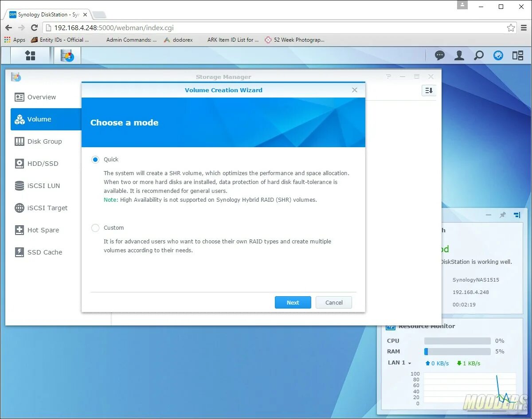Select the Quick mode radio button
This screenshot has width=532, height=419.
pos(95,160)
